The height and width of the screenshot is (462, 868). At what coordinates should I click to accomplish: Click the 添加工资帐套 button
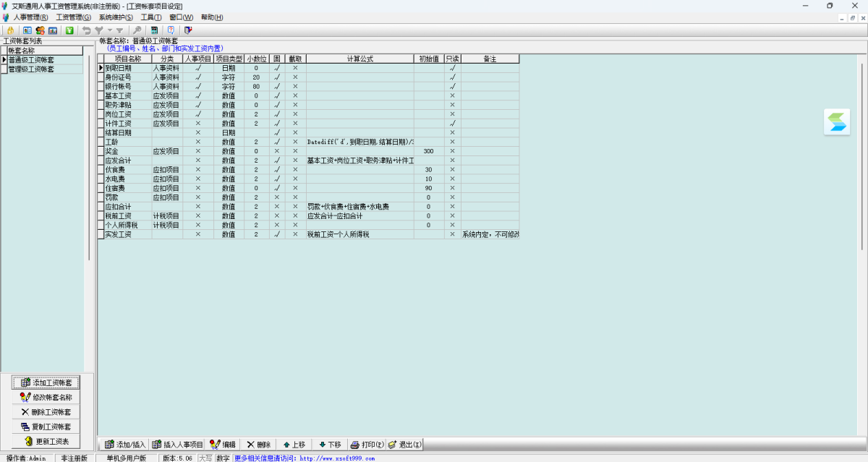46,382
